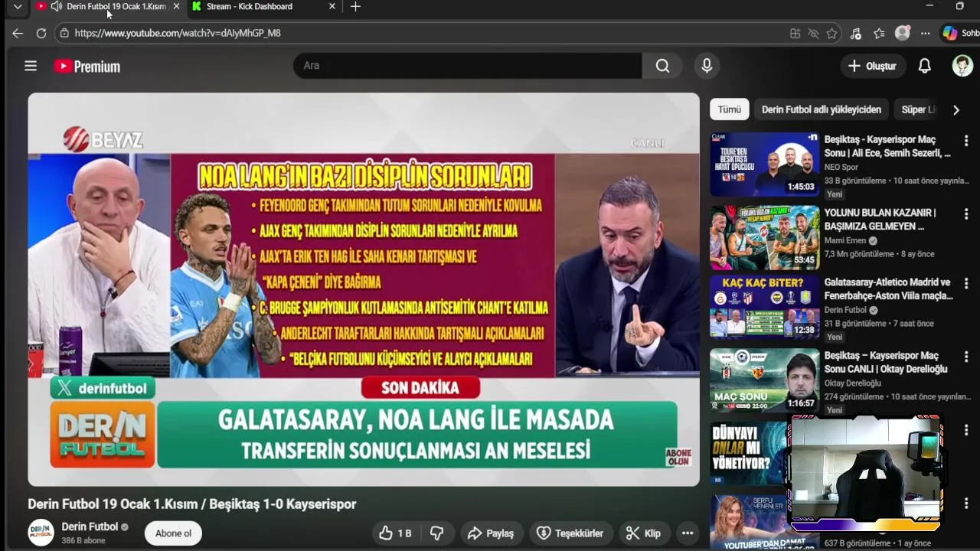Open the MAÇ SONU 1:16:57 thumbnail
The image size is (980, 551).
point(764,380)
